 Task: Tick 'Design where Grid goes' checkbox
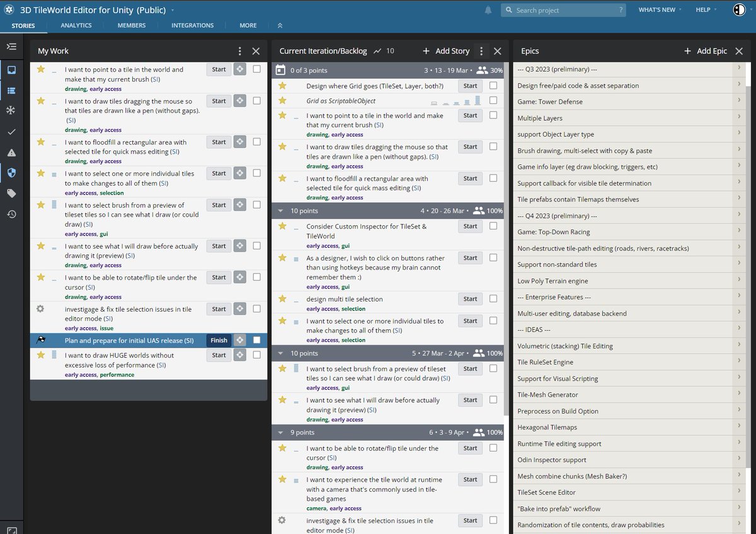pyautogui.click(x=493, y=86)
